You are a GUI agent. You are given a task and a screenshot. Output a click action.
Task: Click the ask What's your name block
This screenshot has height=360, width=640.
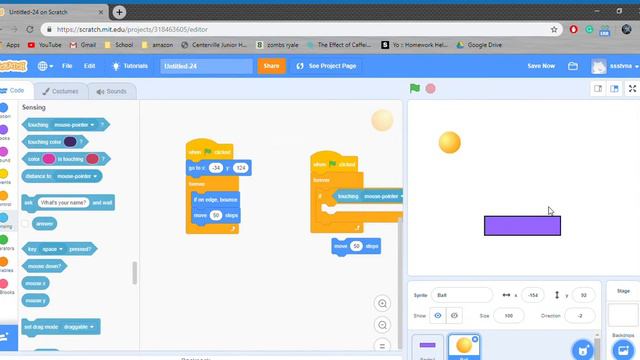68,202
